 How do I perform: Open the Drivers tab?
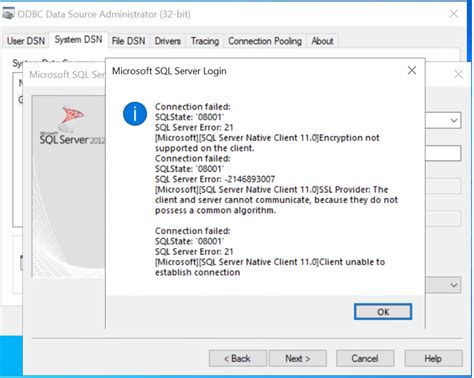click(167, 41)
